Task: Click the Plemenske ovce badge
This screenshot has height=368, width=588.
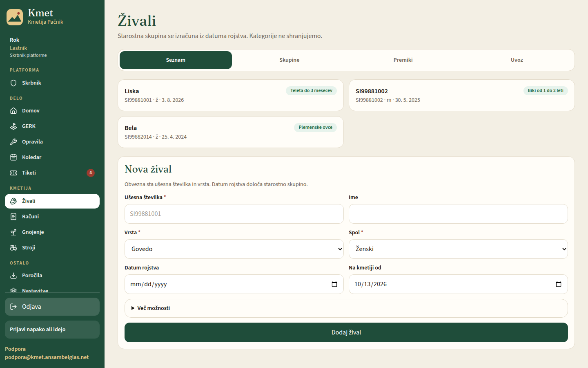Action: click(x=315, y=128)
